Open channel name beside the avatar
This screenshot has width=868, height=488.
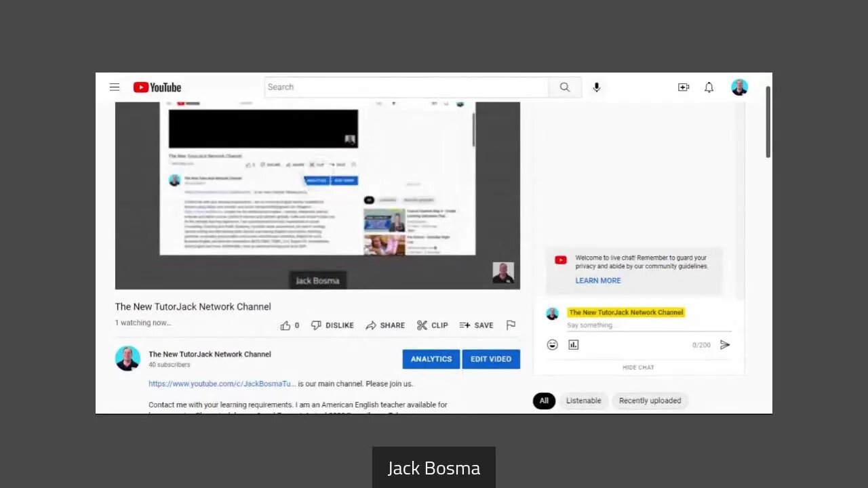tap(210, 354)
